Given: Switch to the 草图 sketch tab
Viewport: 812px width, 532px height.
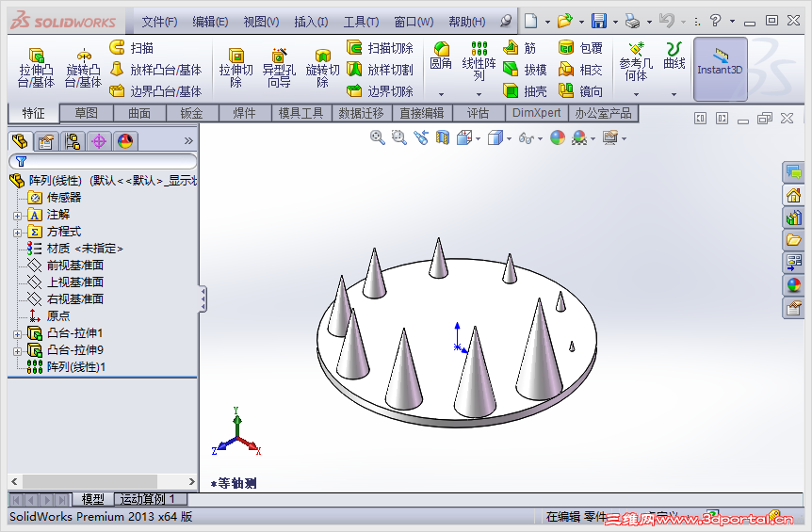Looking at the screenshot, I should point(86,113).
